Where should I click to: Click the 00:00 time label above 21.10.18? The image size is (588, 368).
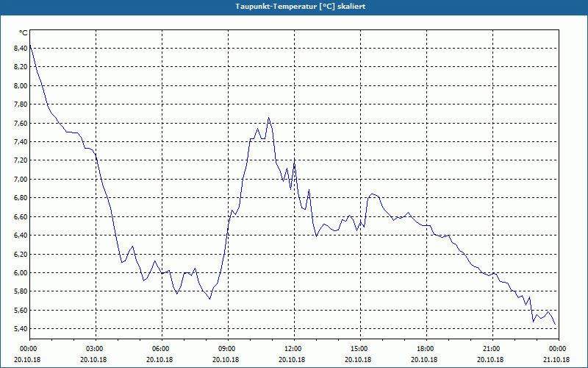(x=559, y=349)
